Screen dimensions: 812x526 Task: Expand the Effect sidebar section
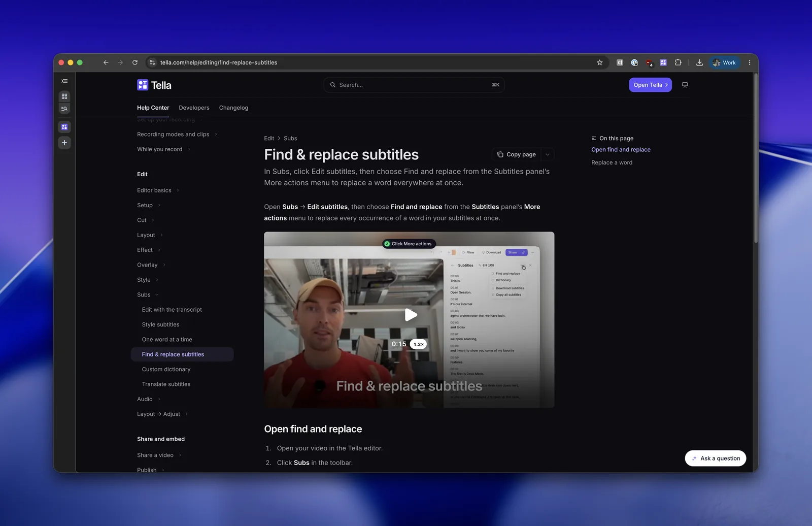(149, 250)
